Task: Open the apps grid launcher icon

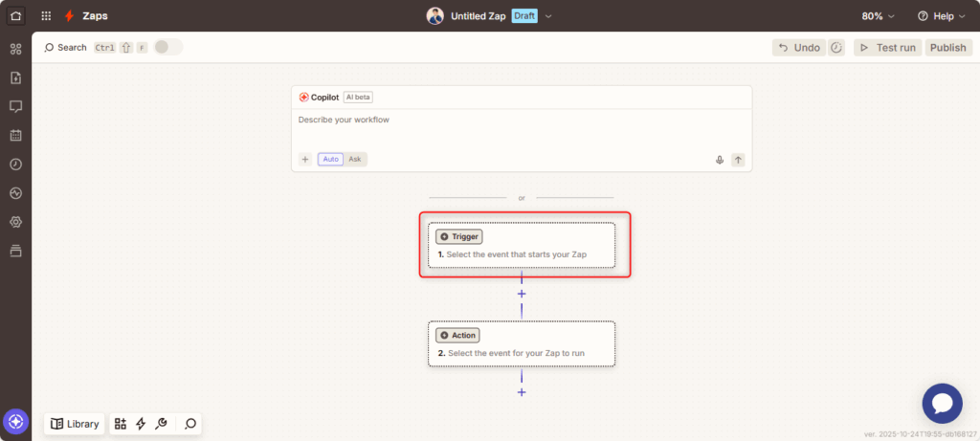Action: click(x=46, y=16)
